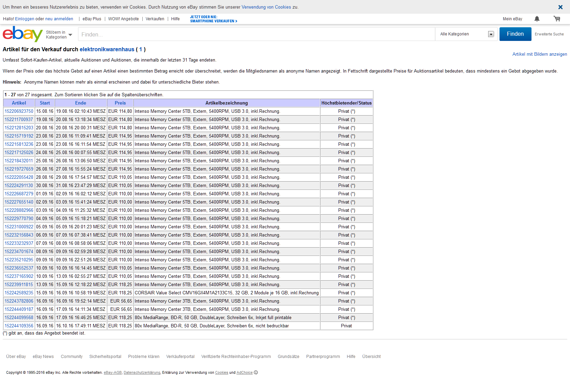Open item 152231000922
Screen dimensions: 570x392
tap(19, 227)
